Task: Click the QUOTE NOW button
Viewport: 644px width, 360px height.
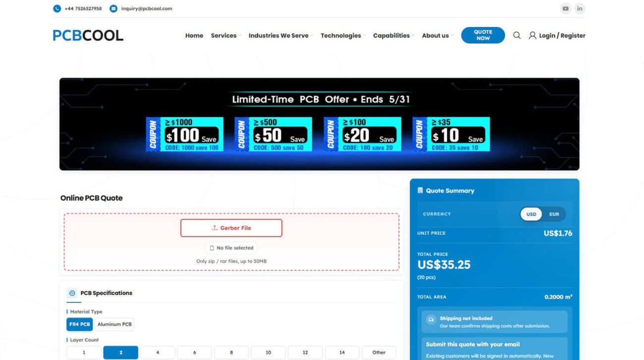Action: pyautogui.click(x=483, y=35)
